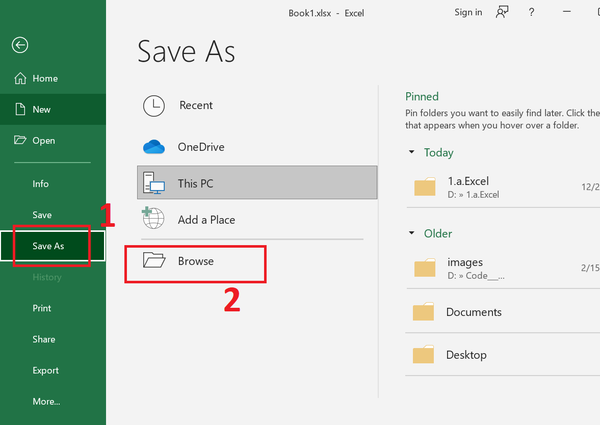Click the Today group heading
Screen dimensions: 600x425
pyautogui.click(x=439, y=153)
